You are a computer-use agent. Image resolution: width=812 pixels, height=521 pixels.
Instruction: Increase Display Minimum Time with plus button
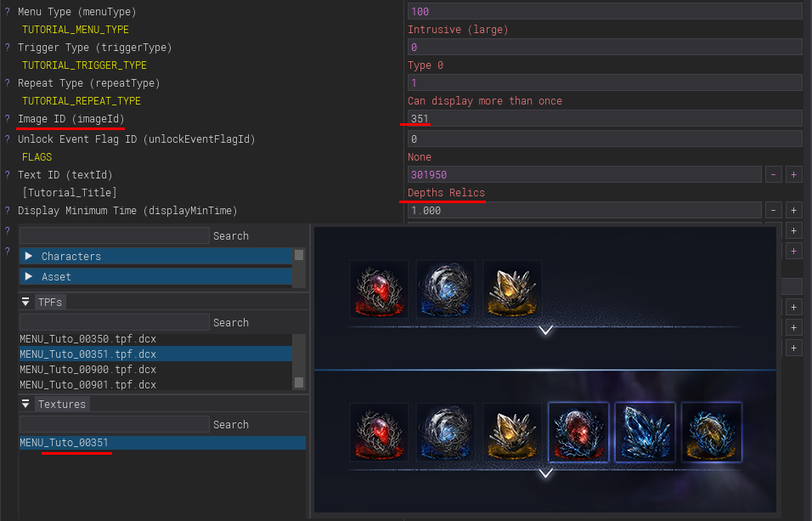point(793,211)
